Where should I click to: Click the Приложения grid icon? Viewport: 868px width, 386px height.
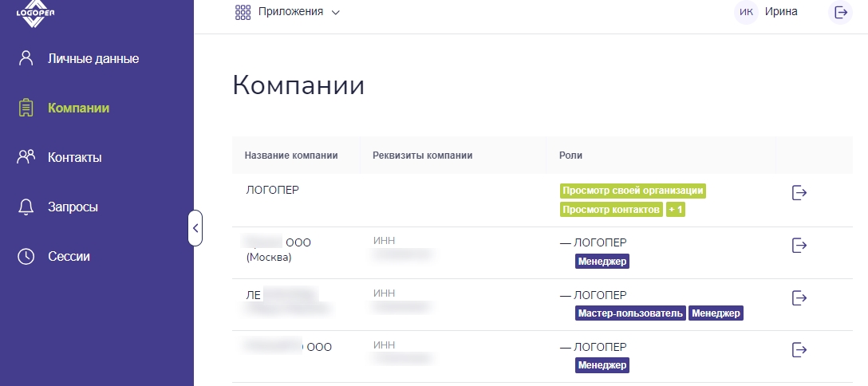[x=243, y=12]
